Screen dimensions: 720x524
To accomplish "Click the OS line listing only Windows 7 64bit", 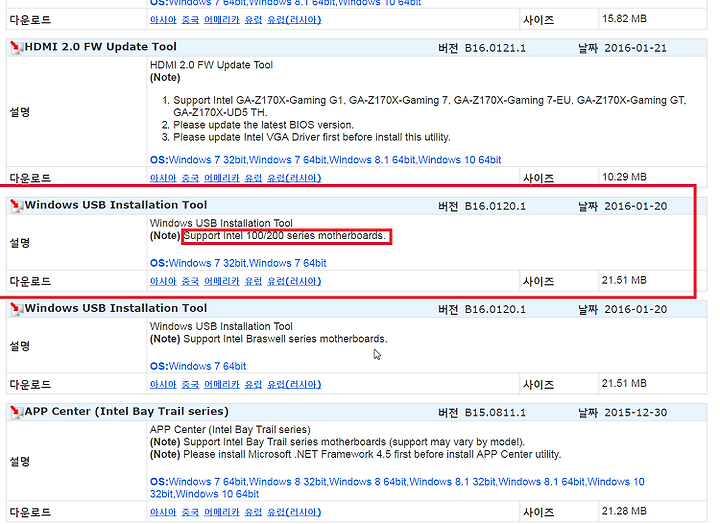I will 198,366.
